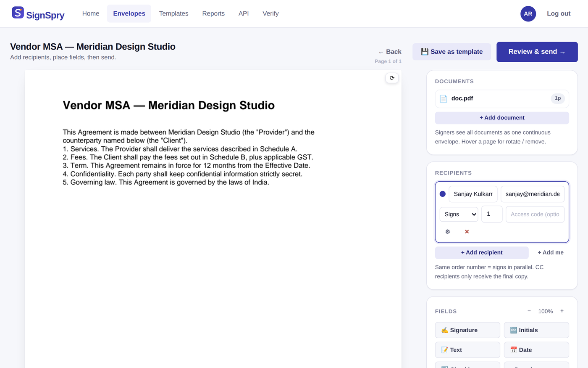
Task: Select the doc.pdf document row
Action: (x=502, y=99)
